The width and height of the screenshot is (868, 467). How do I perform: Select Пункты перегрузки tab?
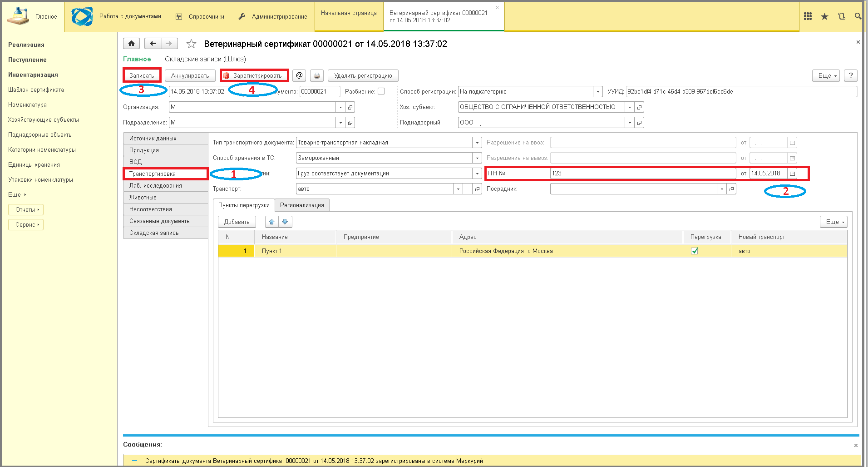point(244,205)
